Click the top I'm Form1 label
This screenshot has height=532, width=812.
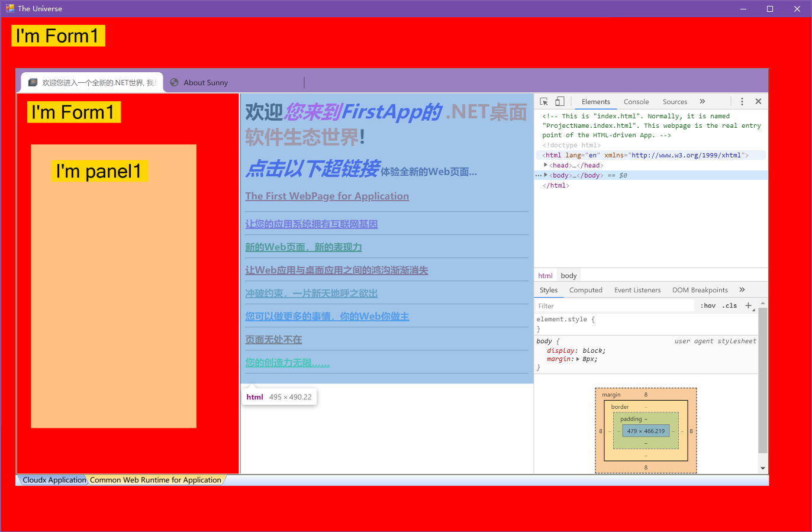coord(58,36)
